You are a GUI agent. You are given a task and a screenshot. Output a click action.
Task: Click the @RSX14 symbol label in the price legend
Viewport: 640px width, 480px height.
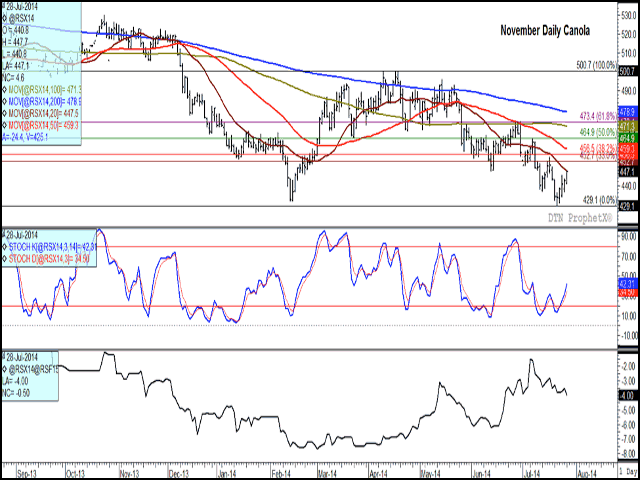pos(22,17)
